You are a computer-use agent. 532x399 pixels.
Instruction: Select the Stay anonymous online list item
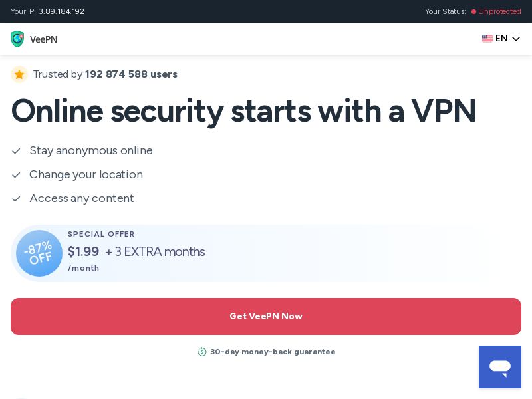point(91,151)
